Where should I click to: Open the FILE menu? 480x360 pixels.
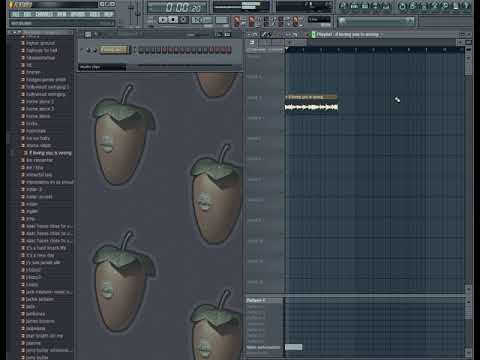[x=15, y=14]
